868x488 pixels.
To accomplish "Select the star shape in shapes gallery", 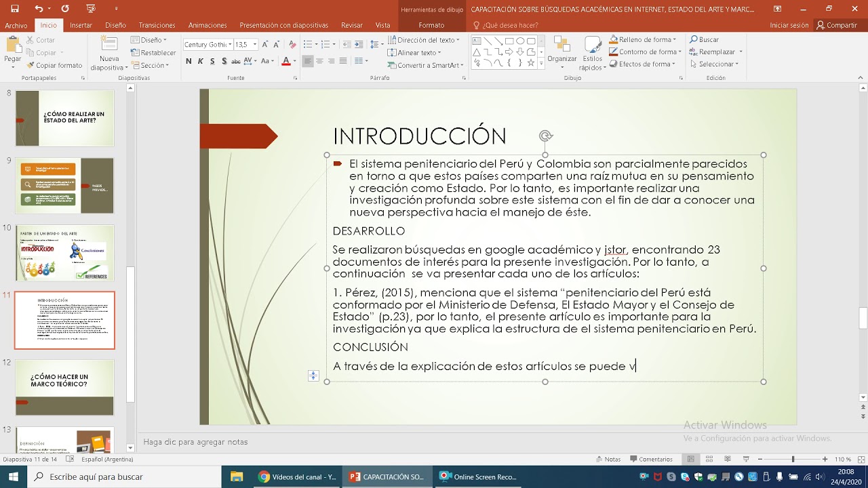I will [x=531, y=62].
